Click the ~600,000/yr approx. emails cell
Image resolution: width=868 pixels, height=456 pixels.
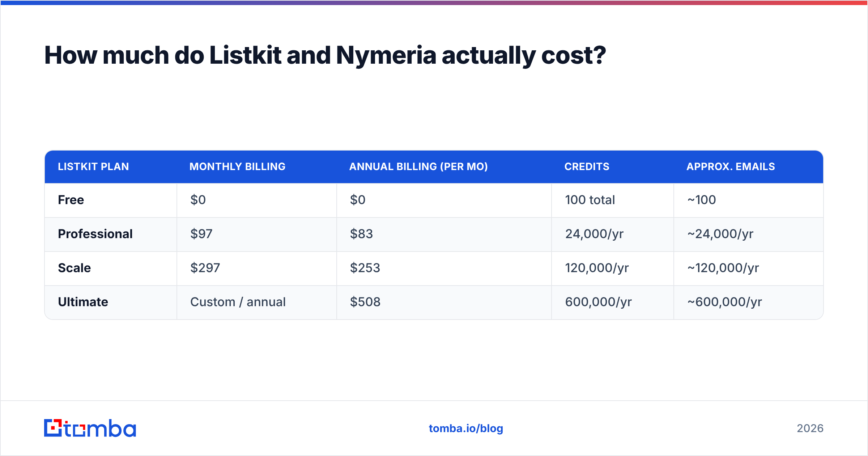coord(749,302)
